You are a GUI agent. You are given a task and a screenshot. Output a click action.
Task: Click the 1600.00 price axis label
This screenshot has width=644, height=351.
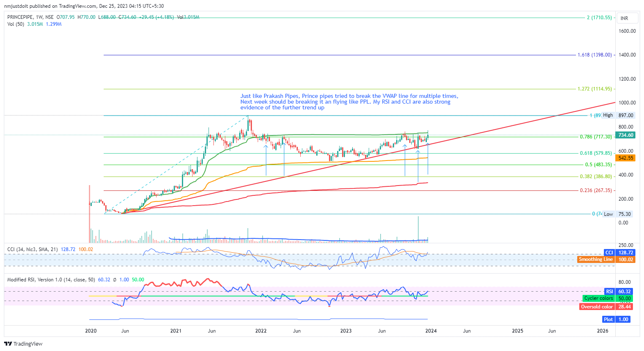pos(627,31)
